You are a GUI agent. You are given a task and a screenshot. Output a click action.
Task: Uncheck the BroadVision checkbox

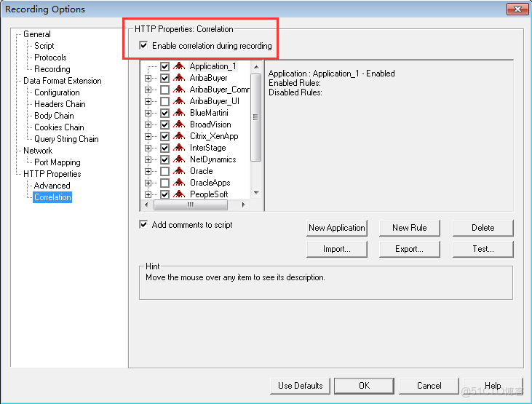(165, 124)
